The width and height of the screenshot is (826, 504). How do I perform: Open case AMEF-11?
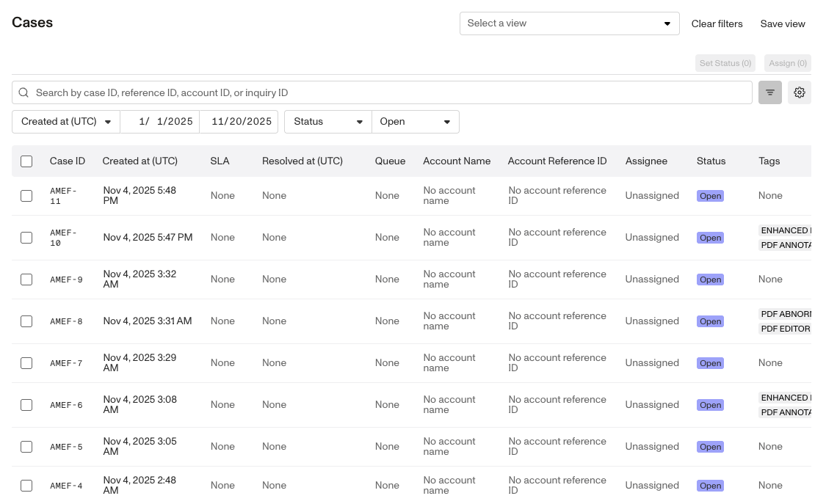click(x=63, y=196)
